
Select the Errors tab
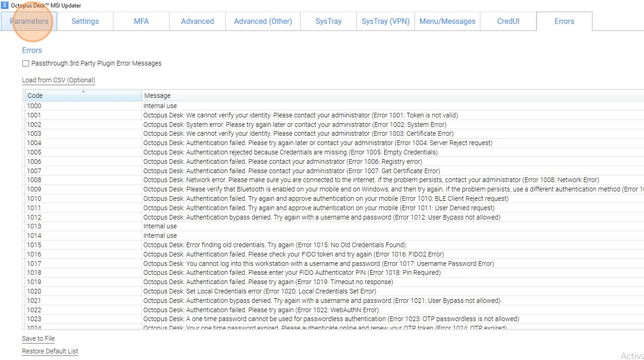tap(564, 21)
